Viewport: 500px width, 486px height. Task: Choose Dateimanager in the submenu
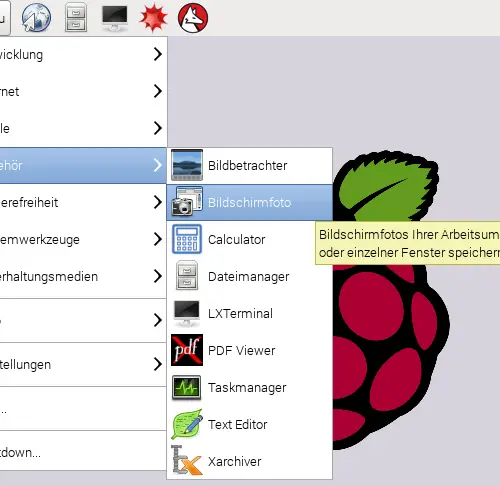click(249, 276)
